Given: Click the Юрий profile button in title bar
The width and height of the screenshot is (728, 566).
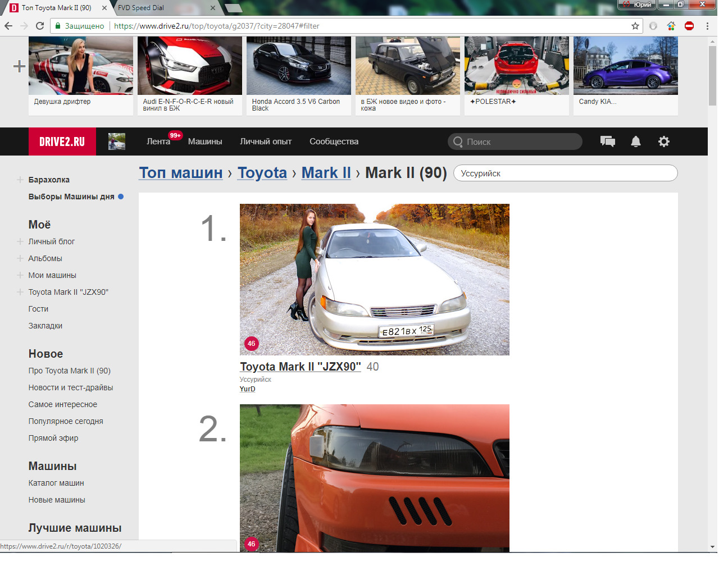Looking at the screenshot, I should [x=636, y=4].
